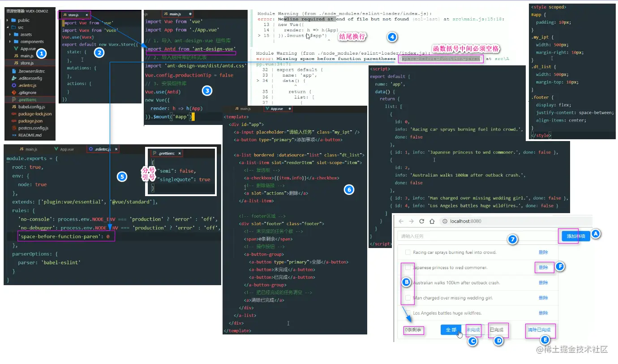The image size is (618, 364).
Task: Click the JS icon beside store.js in explorer
Action: coord(16,63)
